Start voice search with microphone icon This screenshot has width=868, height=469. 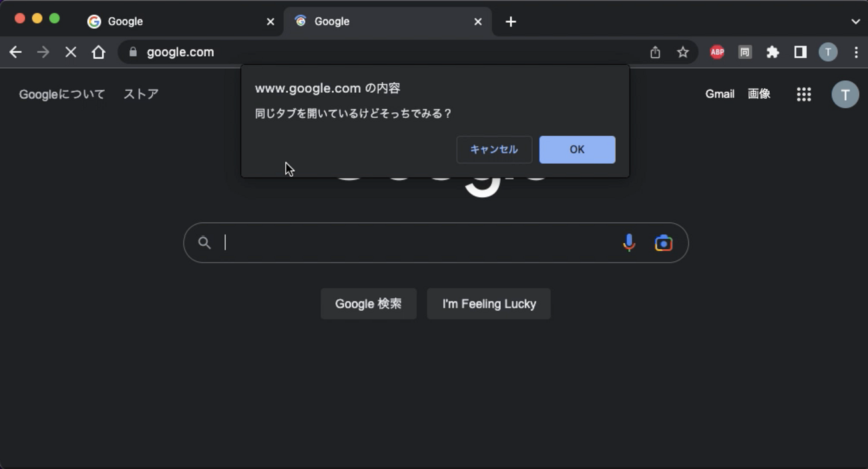629,243
